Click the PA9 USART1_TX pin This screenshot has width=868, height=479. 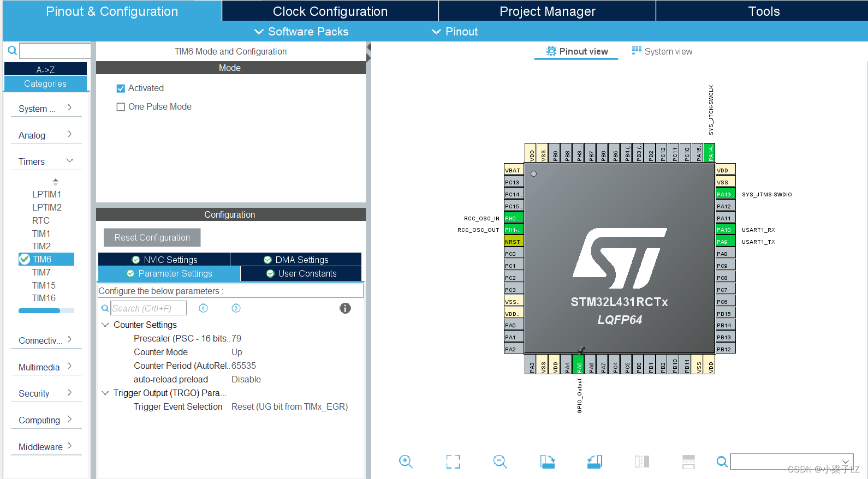726,242
